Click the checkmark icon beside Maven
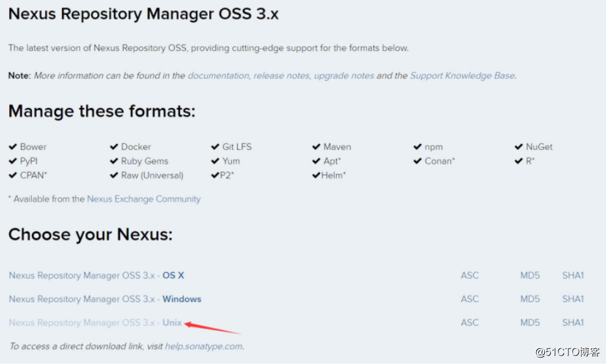 [317, 147]
